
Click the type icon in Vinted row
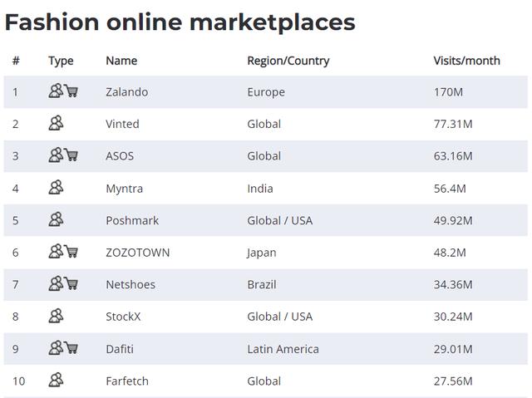click(56, 124)
